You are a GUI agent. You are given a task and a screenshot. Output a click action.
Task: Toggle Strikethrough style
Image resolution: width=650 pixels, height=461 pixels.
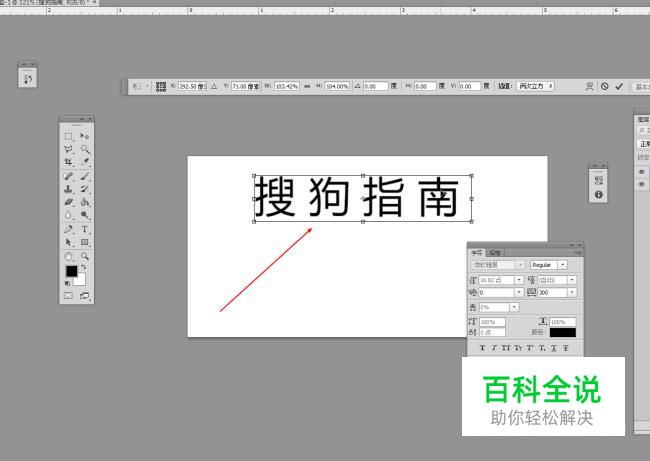point(565,348)
